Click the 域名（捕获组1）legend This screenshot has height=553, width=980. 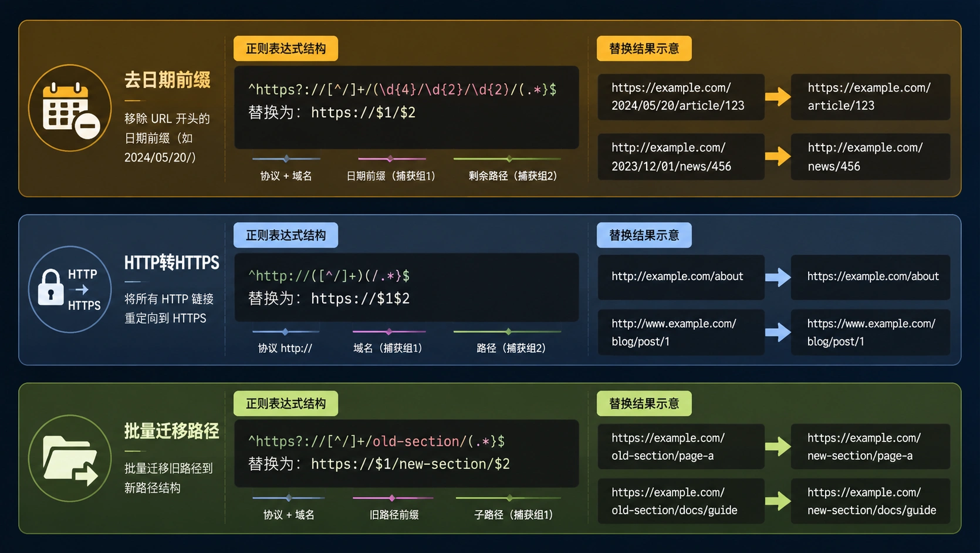(x=388, y=348)
